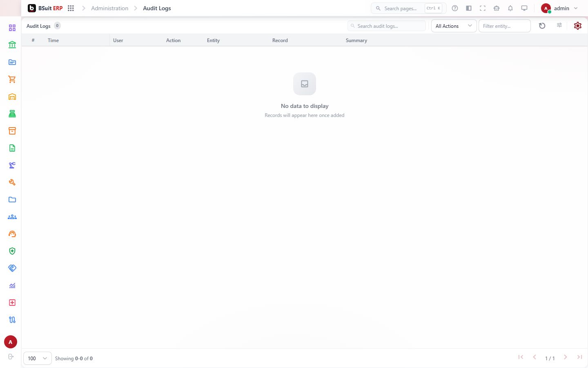
Task: Open the warehouse sidebar icon
Action: (x=12, y=96)
